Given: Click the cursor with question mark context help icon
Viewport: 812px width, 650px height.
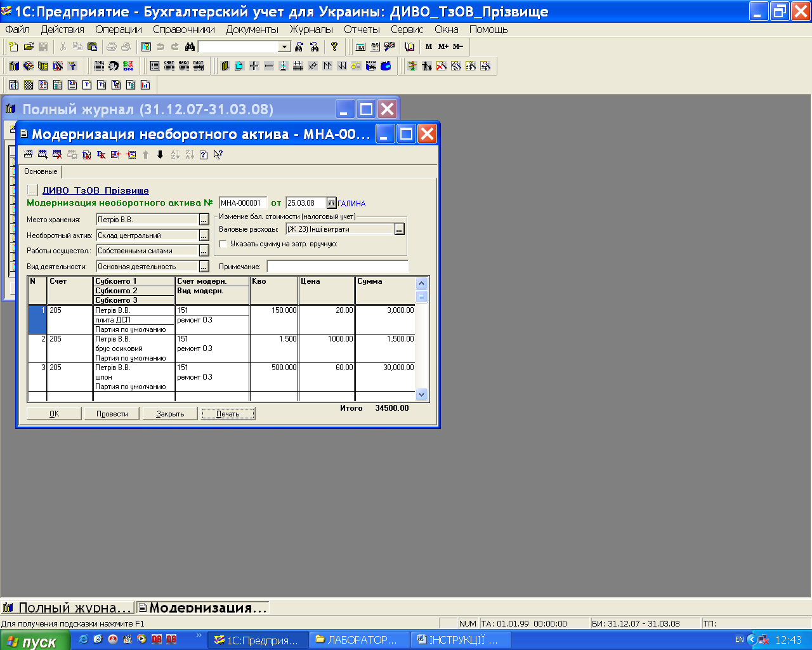Looking at the screenshot, I should [x=218, y=154].
